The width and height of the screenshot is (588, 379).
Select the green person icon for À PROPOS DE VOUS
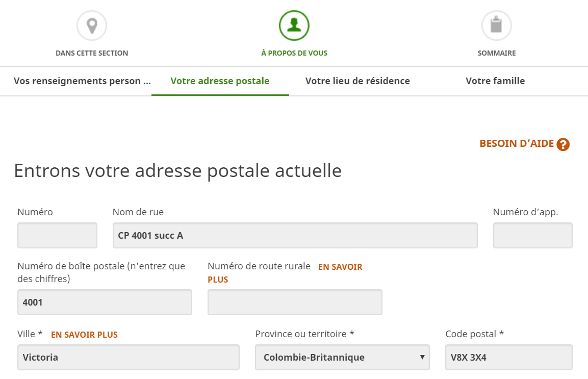coord(294,24)
